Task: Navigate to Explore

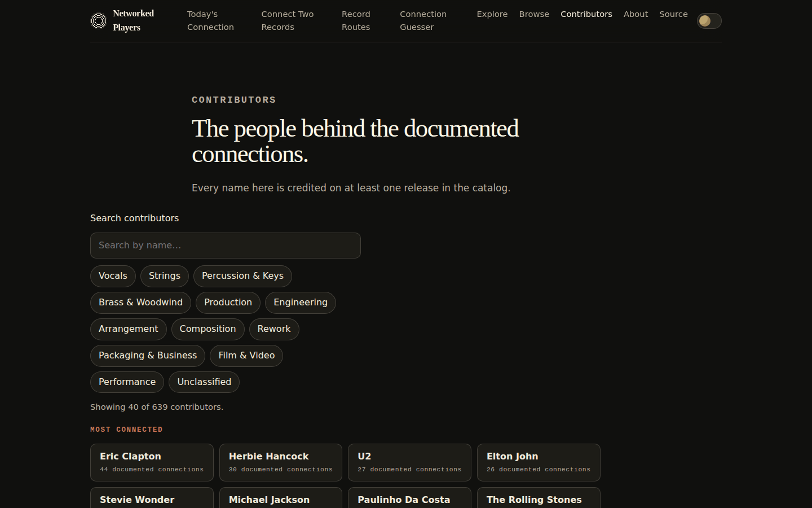Action: point(492,14)
